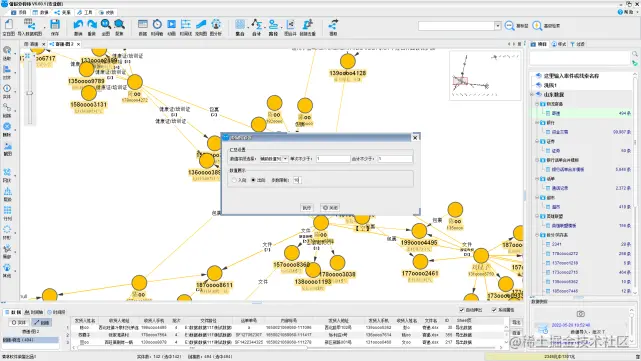Click the magnifier search icon beside toolbar dropdown
This screenshot has width=641, height=361.
(509, 26)
